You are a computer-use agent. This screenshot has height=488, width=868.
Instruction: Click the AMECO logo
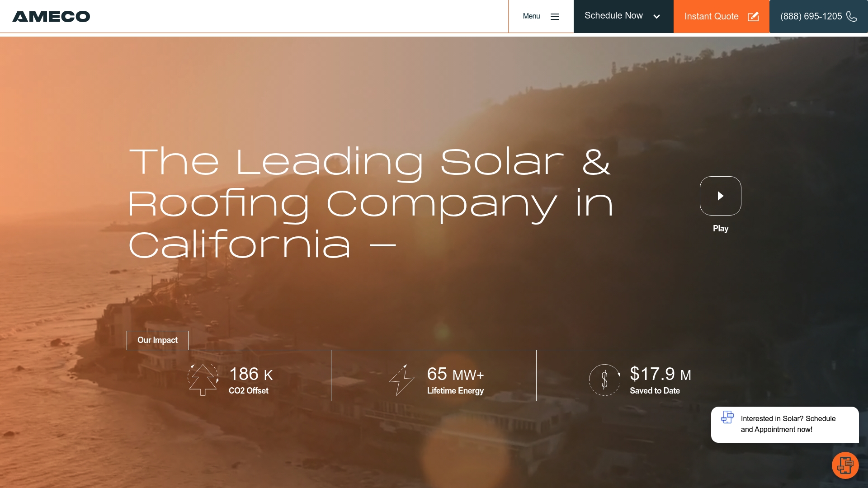click(x=51, y=16)
